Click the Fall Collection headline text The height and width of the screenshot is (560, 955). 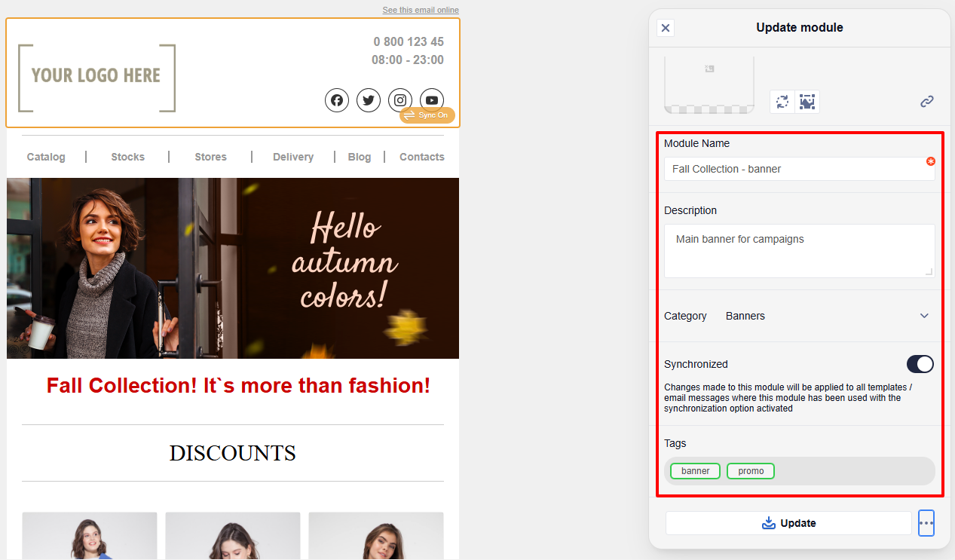[238, 386]
